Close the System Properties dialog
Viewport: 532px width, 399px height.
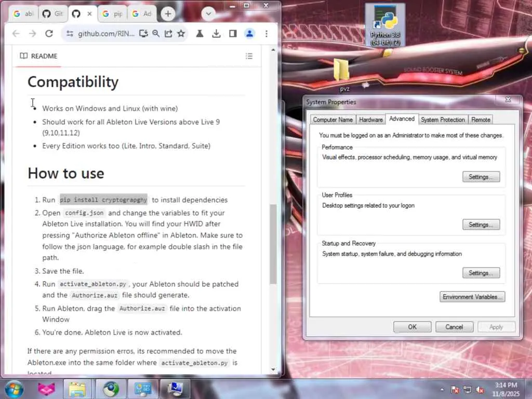coord(508,99)
